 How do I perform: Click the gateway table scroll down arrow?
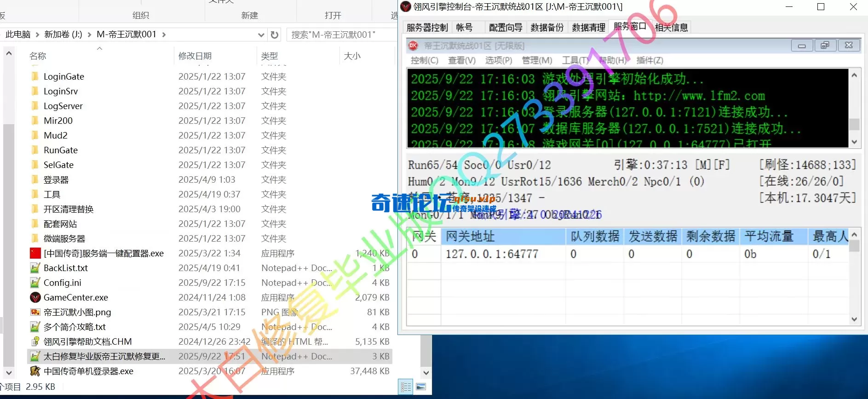[854, 319]
